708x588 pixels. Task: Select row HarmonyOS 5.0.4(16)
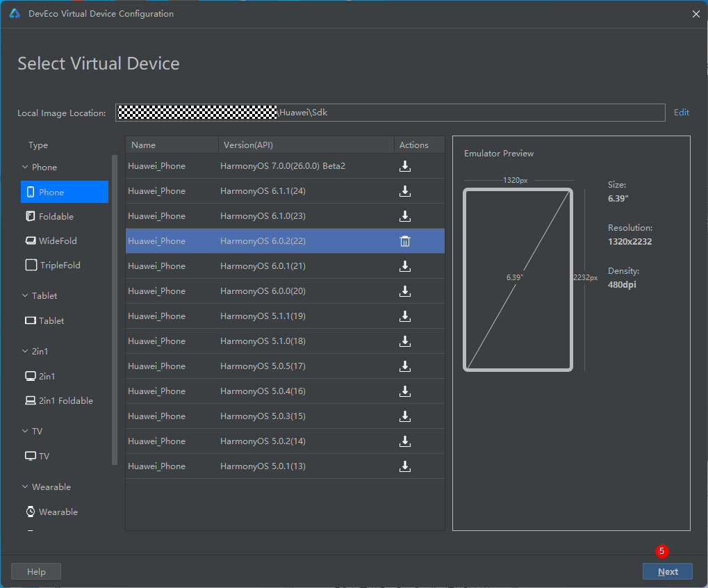[x=285, y=391]
